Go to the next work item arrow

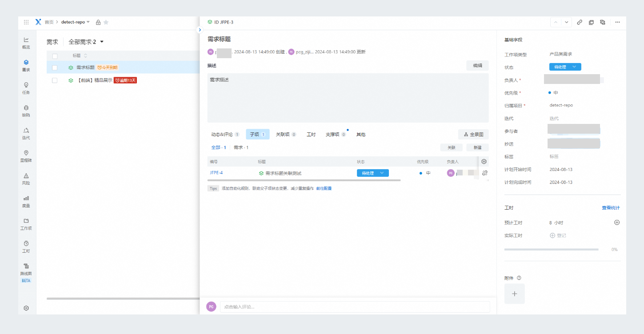point(566,22)
